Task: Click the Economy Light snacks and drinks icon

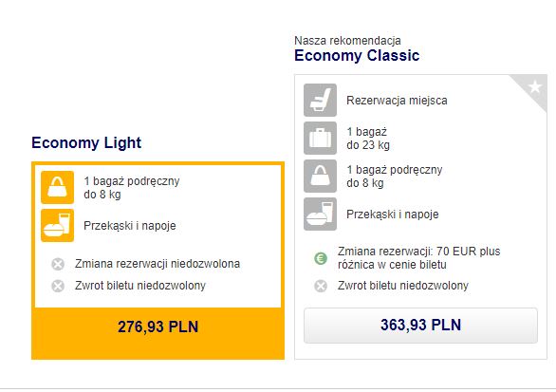Action: tap(58, 225)
